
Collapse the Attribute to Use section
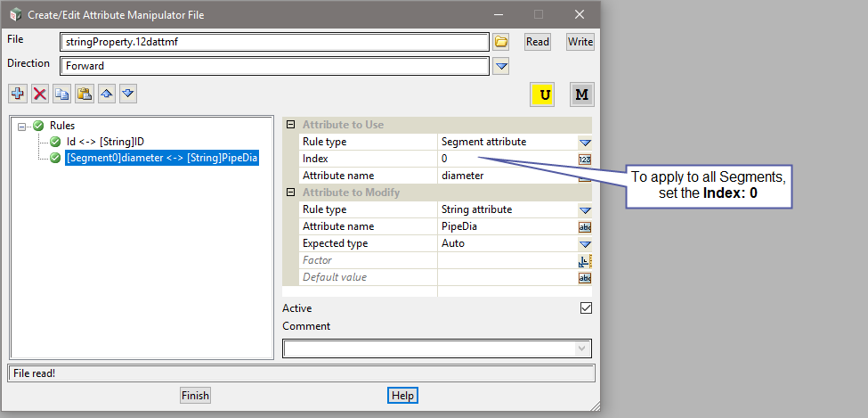(290, 125)
